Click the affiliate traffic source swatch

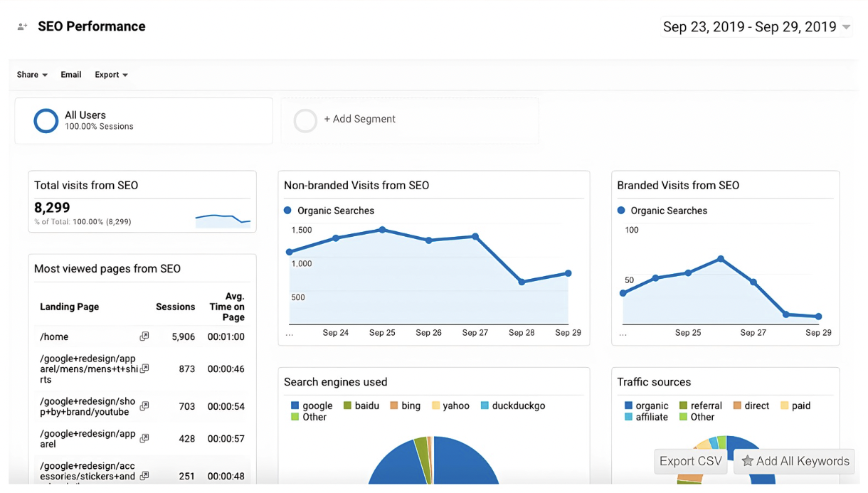(628, 417)
